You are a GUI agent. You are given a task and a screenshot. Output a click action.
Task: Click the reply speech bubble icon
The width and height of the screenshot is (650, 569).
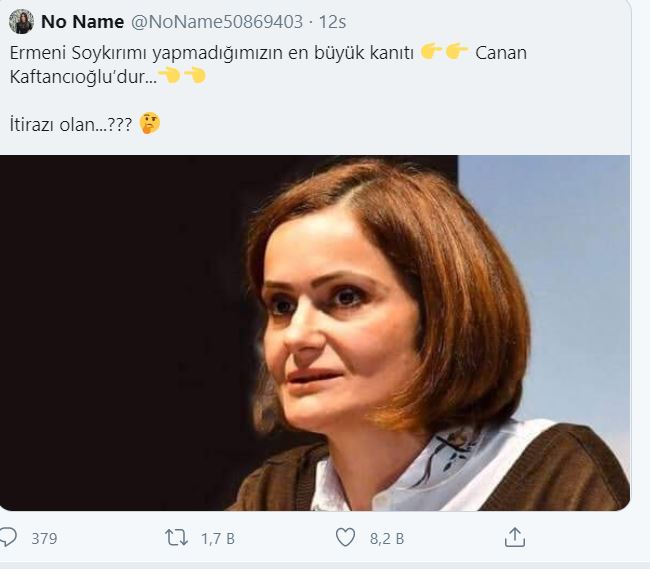coord(8,538)
